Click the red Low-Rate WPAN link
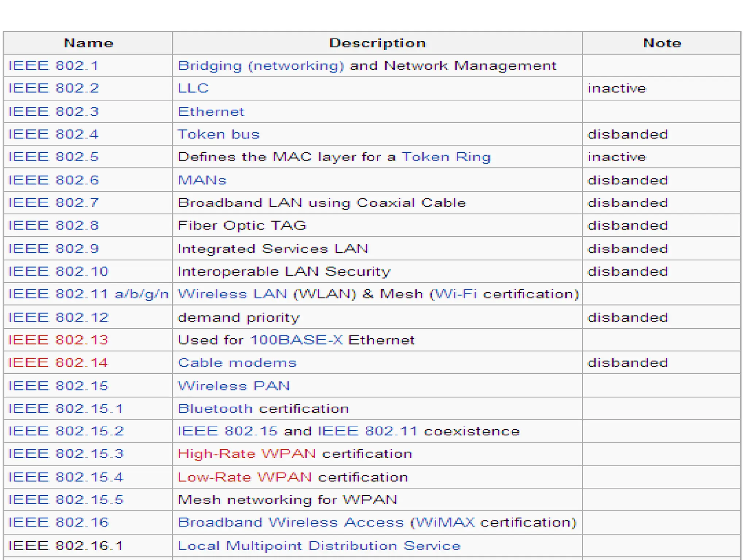 pos(244,477)
